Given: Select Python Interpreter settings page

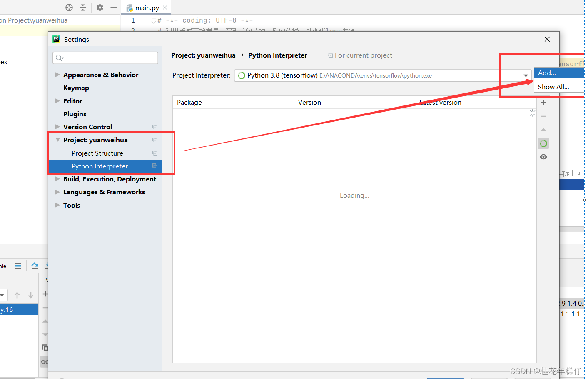Looking at the screenshot, I should 105,166.
